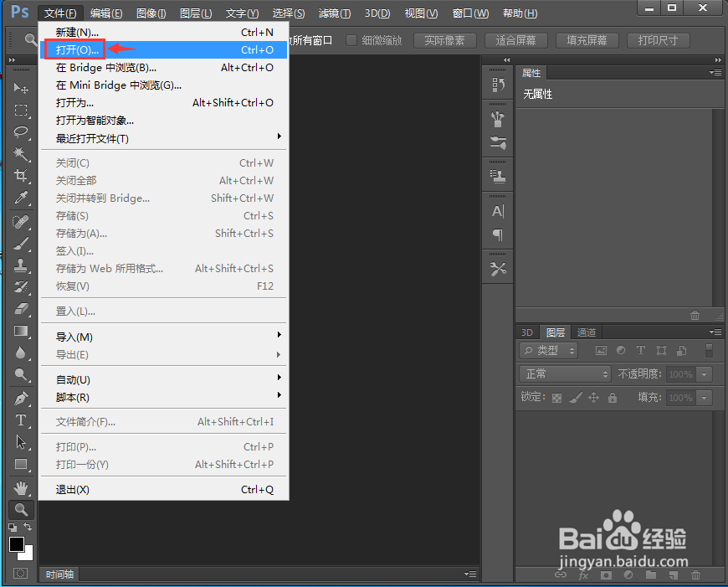Open the Tool Presets panel icon

(498, 269)
